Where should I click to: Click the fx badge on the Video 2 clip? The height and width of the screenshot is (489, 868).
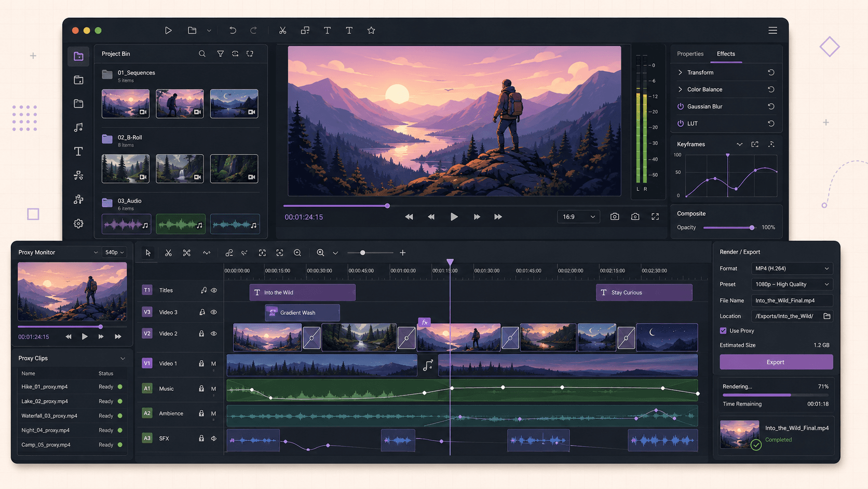425,322
